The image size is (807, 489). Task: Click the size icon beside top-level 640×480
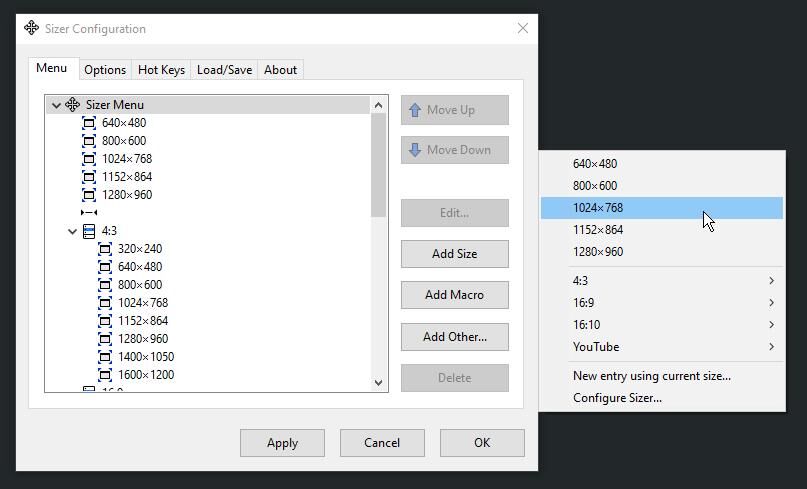coord(89,123)
